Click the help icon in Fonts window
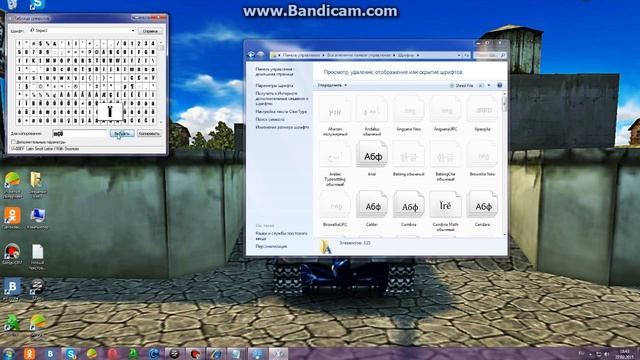 pyautogui.click(x=500, y=85)
